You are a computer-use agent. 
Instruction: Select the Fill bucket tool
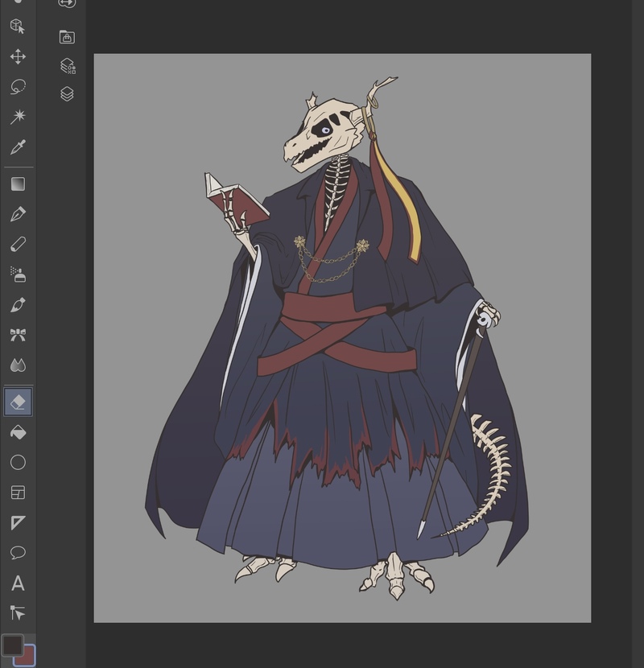pyautogui.click(x=18, y=433)
